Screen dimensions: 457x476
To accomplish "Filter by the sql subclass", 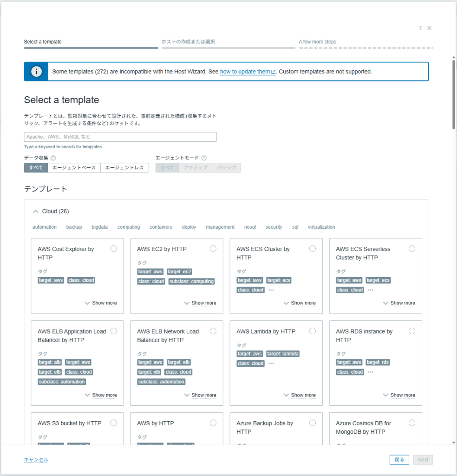I will click(x=295, y=227).
